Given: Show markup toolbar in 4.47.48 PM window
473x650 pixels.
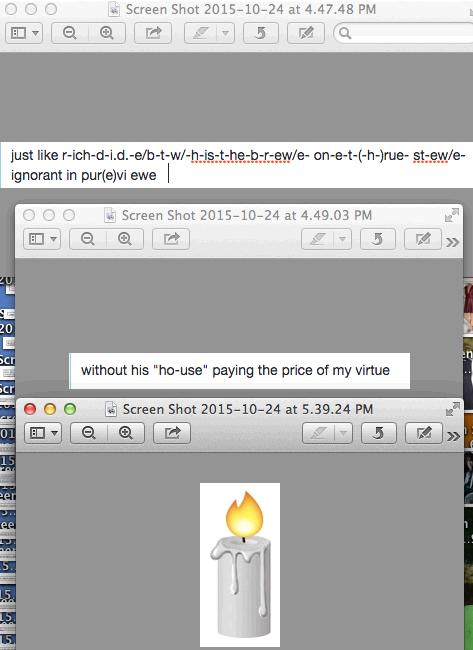Looking at the screenshot, I should pyautogui.click(x=306, y=33).
